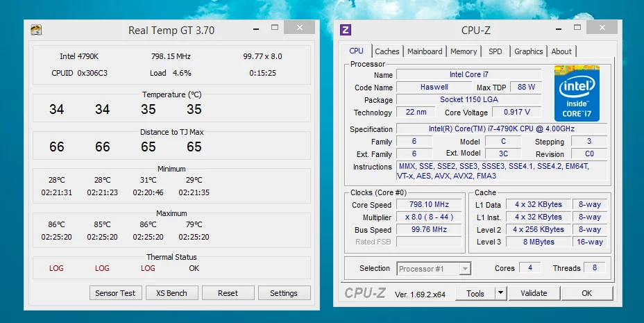
Task: Click the 79°C maximum temperature reading
Action: click(x=194, y=224)
